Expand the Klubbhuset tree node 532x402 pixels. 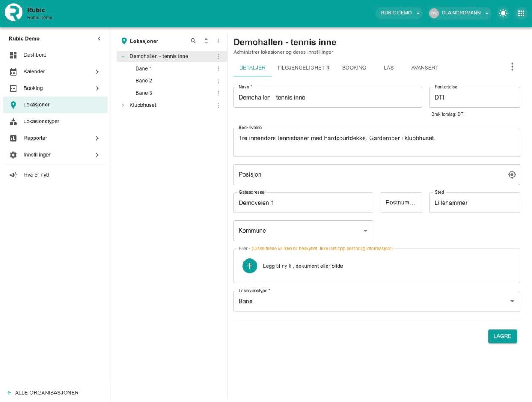(123, 105)
